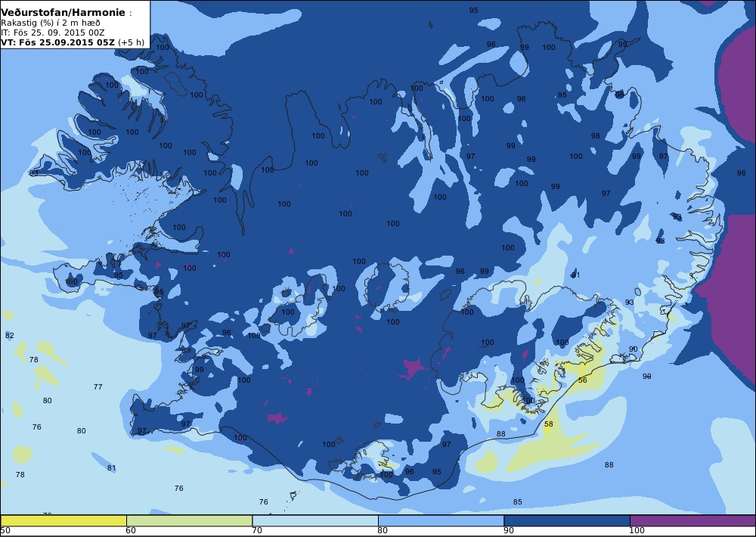Image resolution: width=756 pixels, height=537 pixels.
Task: Click the legend scale label 60
Action: click(131, 531)
